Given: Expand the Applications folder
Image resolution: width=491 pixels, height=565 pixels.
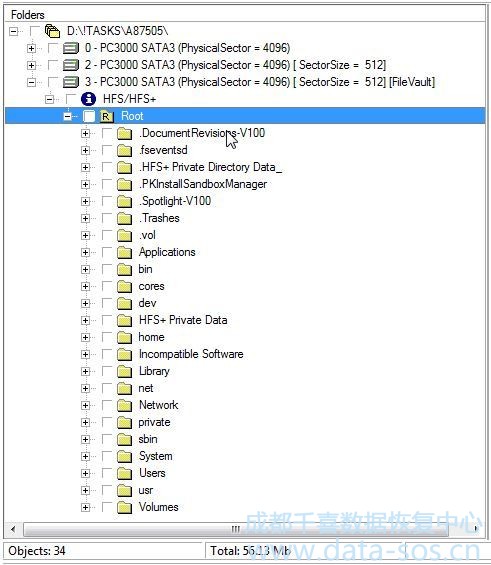Looking at the screenshot, I should tap(85, 252).
